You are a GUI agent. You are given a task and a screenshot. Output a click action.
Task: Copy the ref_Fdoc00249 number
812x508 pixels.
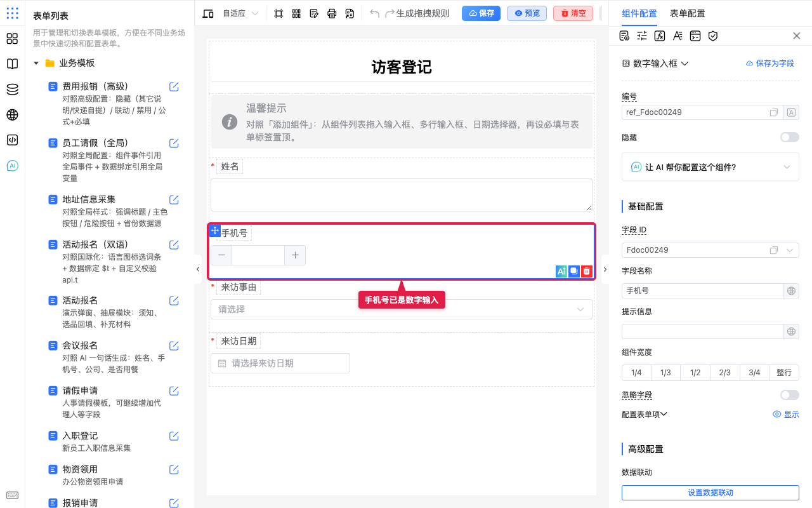pos(774,112)
